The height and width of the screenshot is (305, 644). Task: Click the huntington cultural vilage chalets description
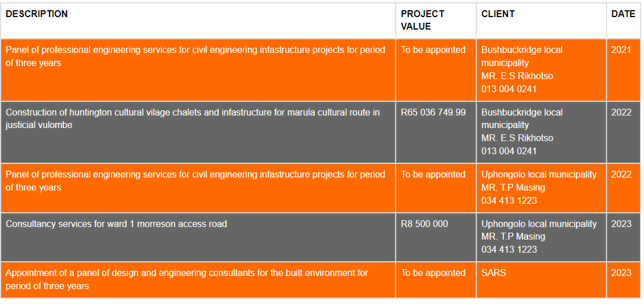click(193, 118)
